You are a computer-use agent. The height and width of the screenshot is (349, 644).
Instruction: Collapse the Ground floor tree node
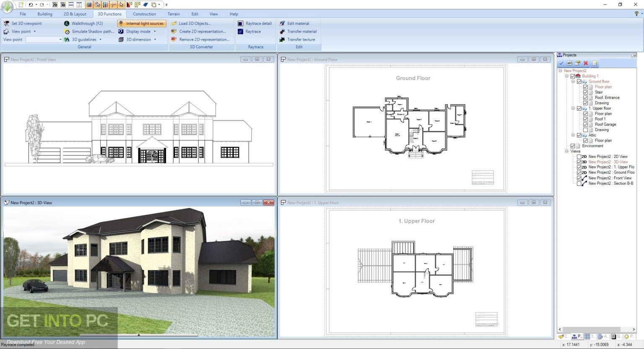click(573, 82)
